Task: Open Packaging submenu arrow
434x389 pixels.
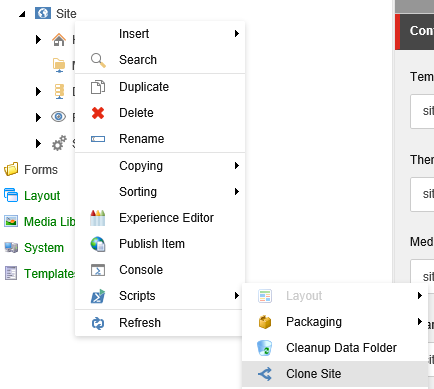Action: point(420,321)
